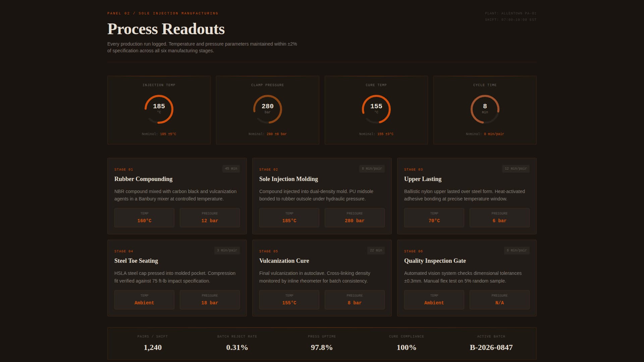644x362 pixels.
Task: Click the Clamp Pressure gauge dial
Action: tap(267, 109)
